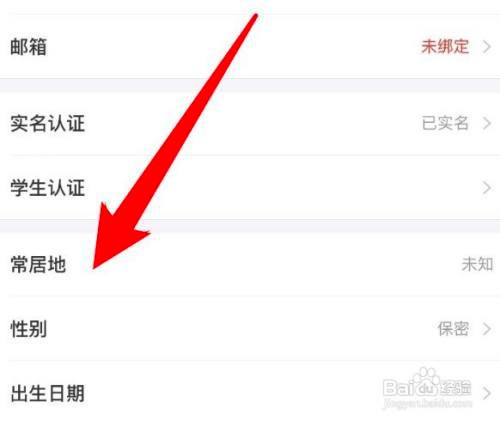Click the chevron beside 已实名
The image size is (500, 421).
tap(487, 123)
